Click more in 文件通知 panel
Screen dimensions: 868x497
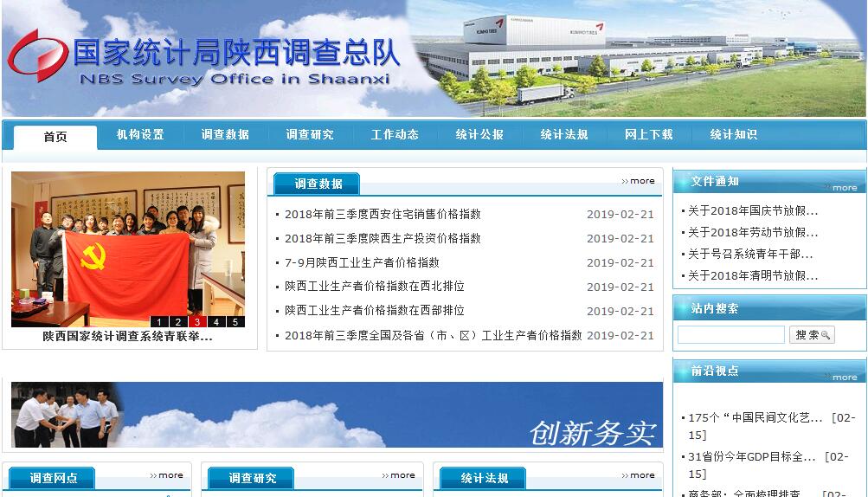[844, 188]
